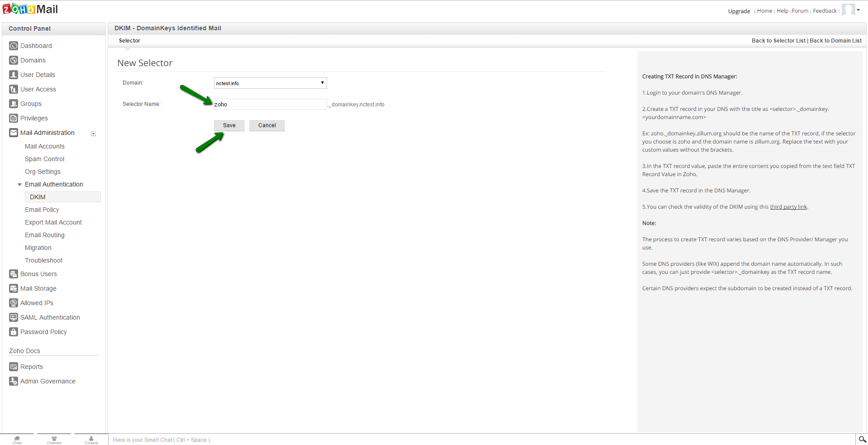Click the SAML Authentication icon
Viewport: 868px width, 445px height.
click(14, 317)
